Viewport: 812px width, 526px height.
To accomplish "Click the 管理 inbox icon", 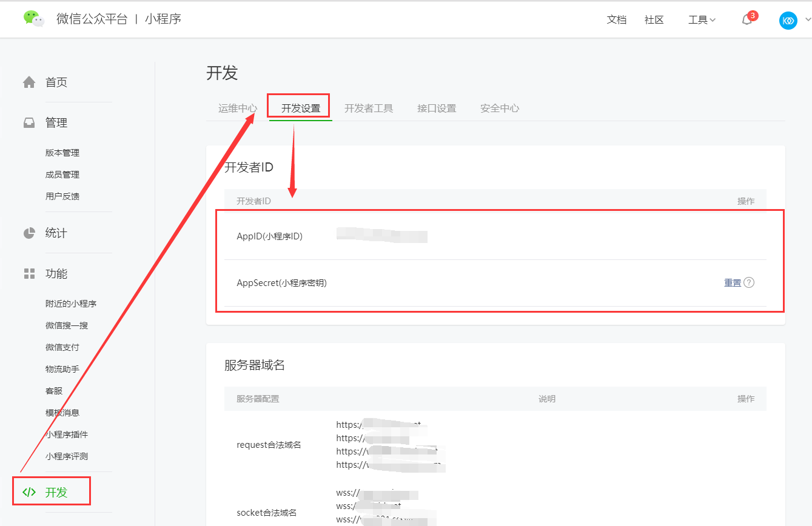I will [x=29, y=123].
